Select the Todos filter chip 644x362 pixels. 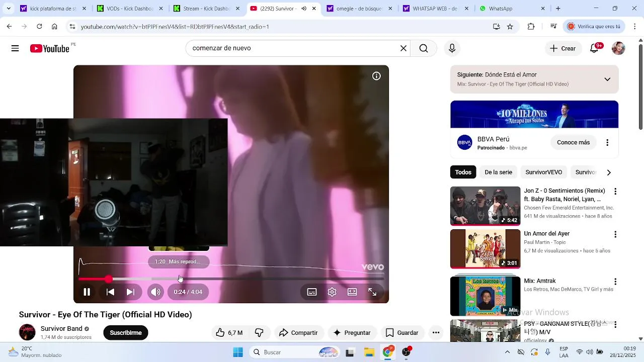click(463, 172)
